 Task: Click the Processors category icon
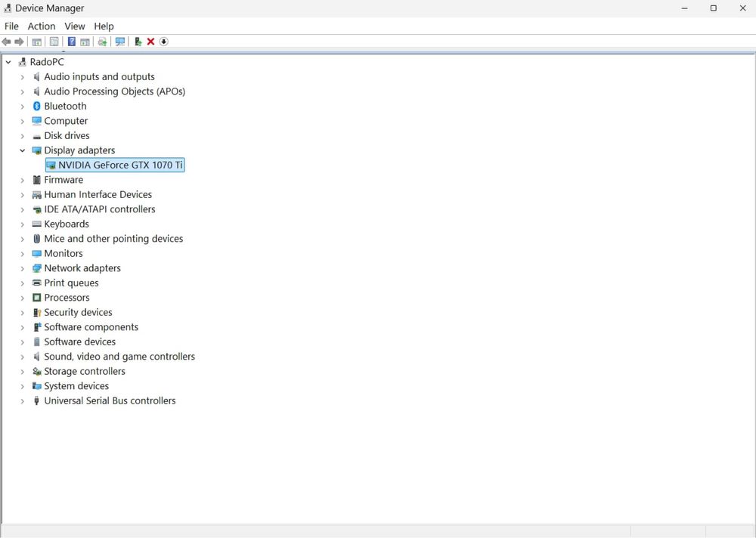[x=36, y=298]
